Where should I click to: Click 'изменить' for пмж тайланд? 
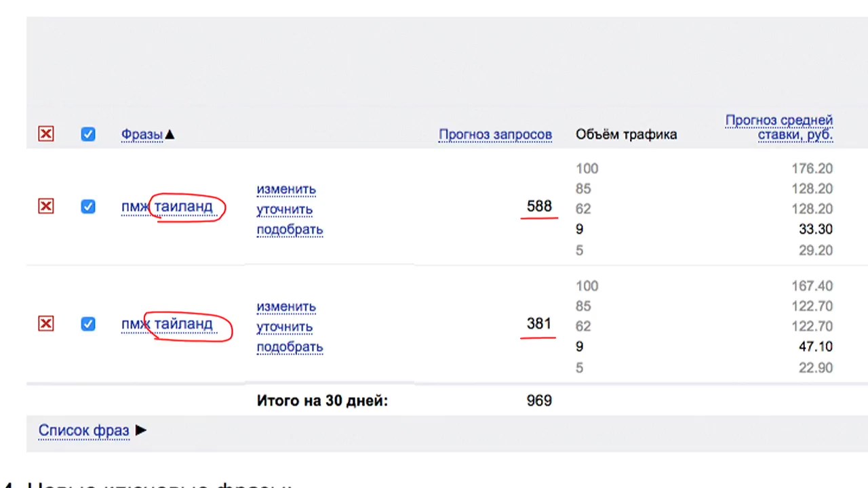pos(286,306)
